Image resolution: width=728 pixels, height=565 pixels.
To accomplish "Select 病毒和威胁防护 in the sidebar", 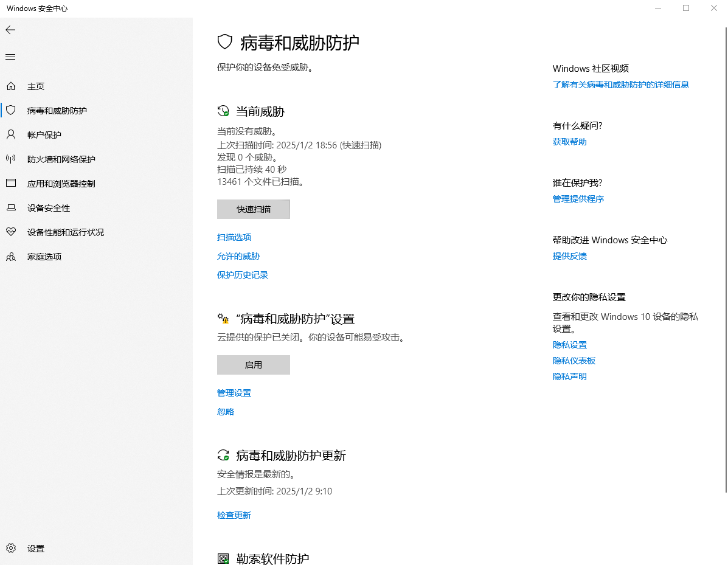I will click(x=97, y=111).
